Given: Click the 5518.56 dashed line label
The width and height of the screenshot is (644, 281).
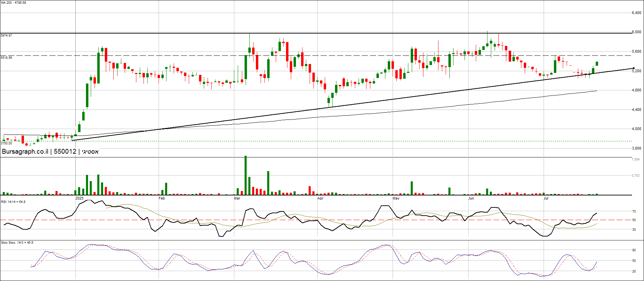Looking at the screenshot, I should point(7,58).
